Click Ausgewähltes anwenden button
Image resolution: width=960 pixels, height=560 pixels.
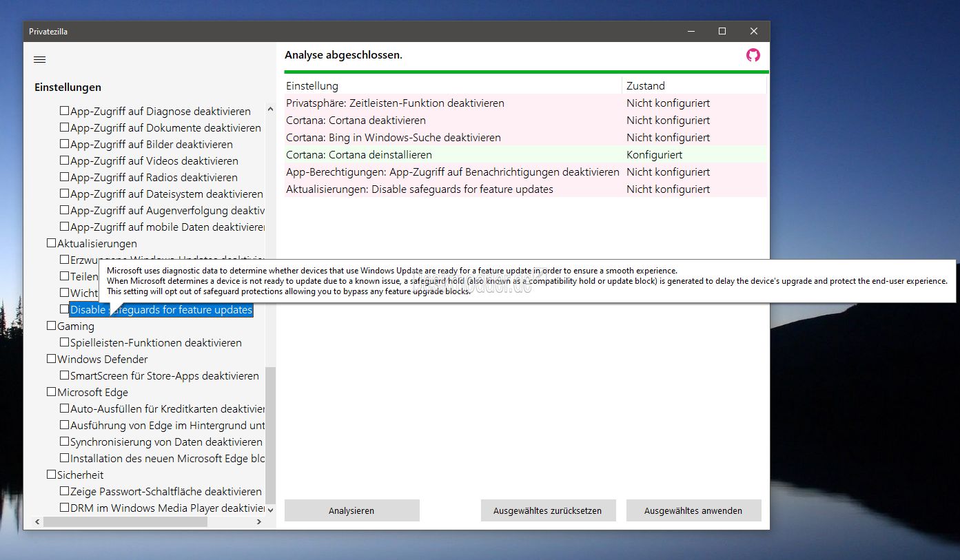coord(693,510)
